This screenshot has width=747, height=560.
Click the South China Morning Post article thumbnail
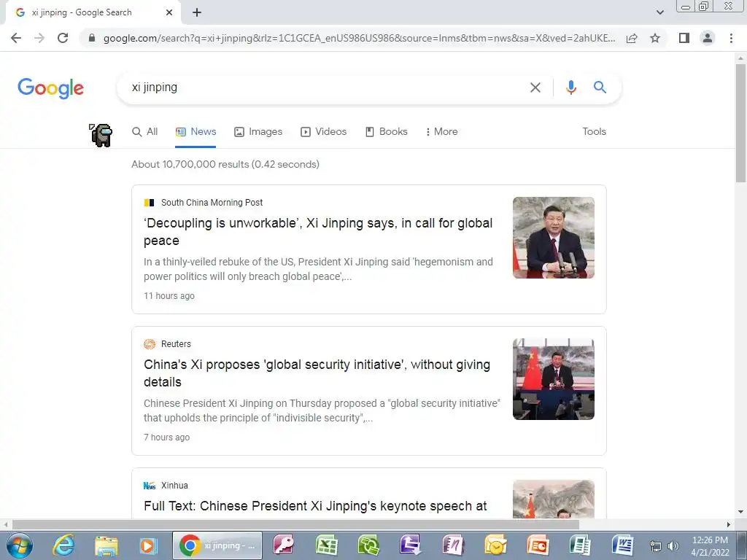[x=554, y=238]
